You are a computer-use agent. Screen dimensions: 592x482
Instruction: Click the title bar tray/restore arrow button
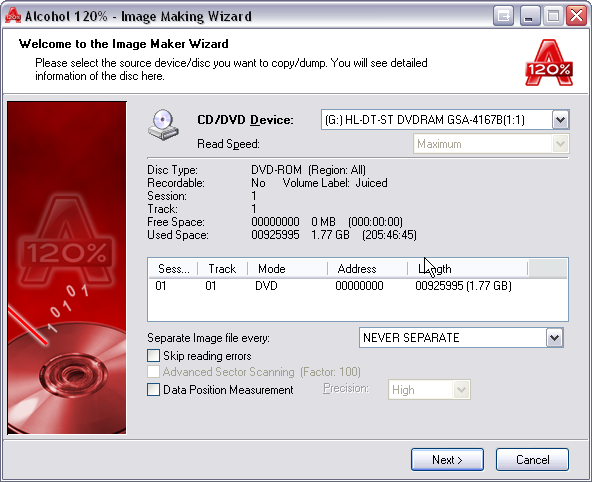[503, 16]
